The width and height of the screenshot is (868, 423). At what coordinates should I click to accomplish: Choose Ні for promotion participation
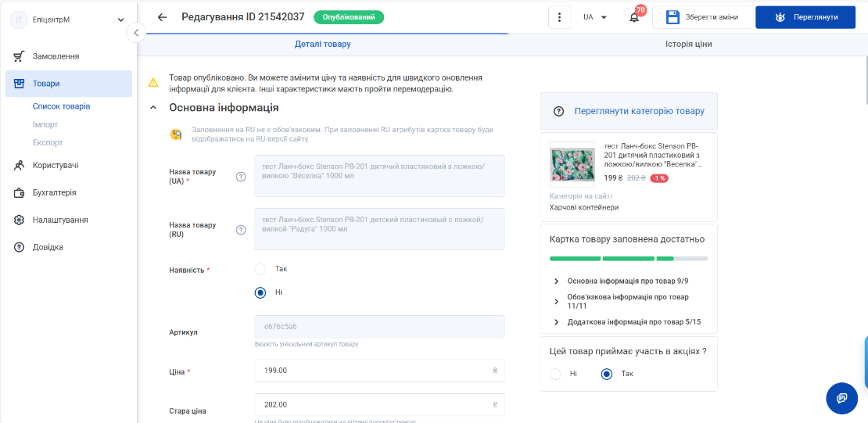555,374
